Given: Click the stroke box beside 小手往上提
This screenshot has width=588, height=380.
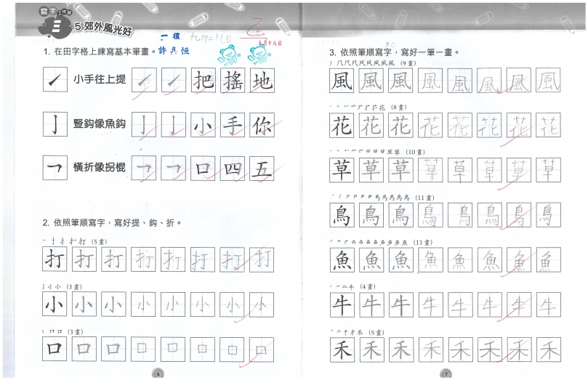Looking at the screenshot, I should tap(55, 80).
